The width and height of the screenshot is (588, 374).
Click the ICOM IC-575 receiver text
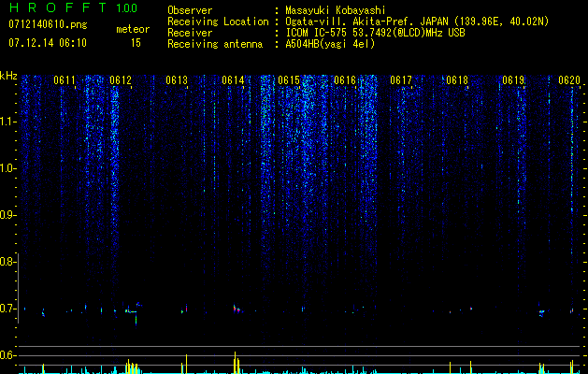pyautogui.click(x=375, y=33)
